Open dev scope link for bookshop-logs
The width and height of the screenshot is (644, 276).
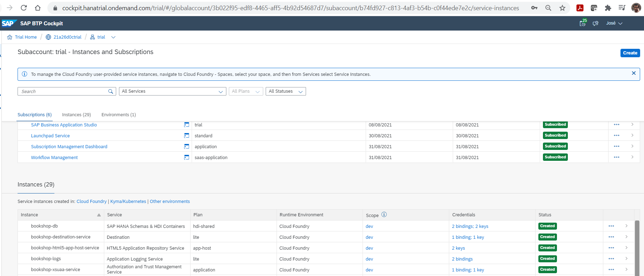click(x=369, y=259)
